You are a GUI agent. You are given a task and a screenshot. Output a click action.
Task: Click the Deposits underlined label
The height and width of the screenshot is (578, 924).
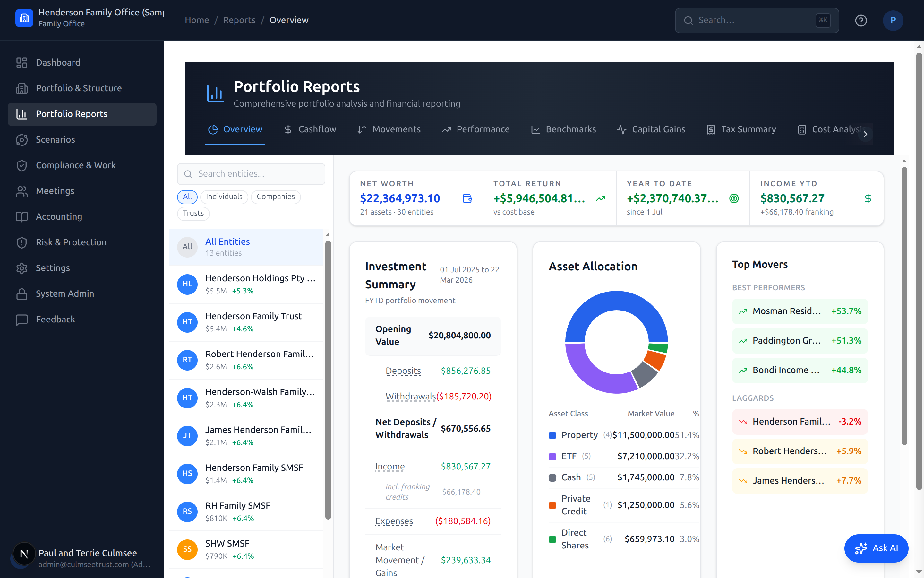[x=403, y=371]
